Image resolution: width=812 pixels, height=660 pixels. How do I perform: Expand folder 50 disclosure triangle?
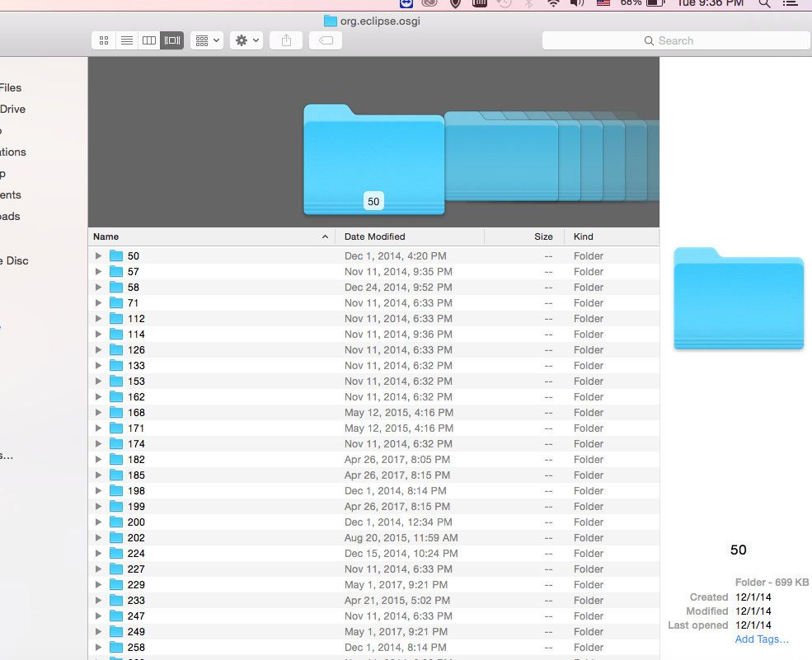tap(99, 256)
